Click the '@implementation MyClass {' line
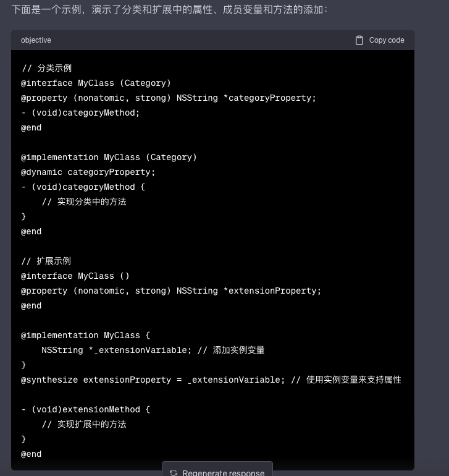The width and height of the screenshot is (449, 476). 86,335
